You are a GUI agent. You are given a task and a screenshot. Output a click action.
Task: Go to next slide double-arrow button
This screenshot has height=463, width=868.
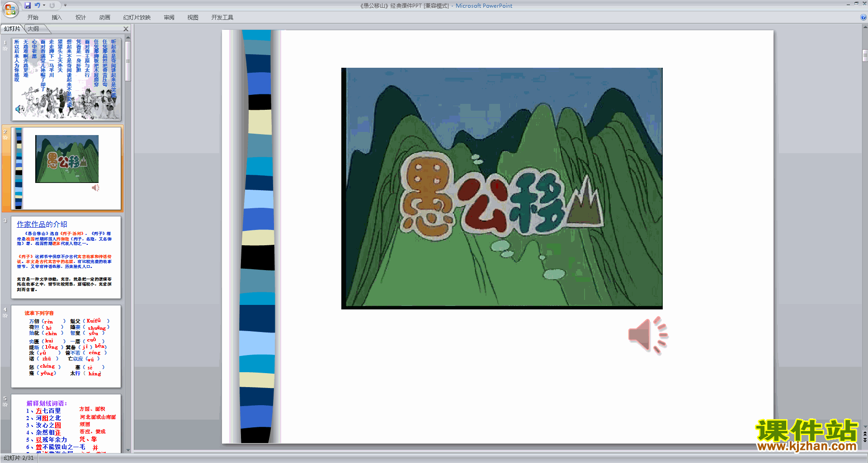[x=865, y=440]
